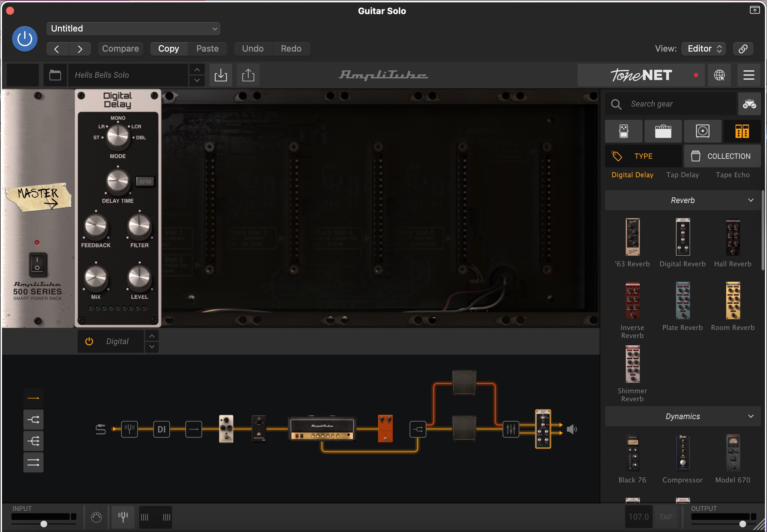This screenshot has height=532, width=767.
Task: Go to previous preset arrow
Action: [57, 49]
